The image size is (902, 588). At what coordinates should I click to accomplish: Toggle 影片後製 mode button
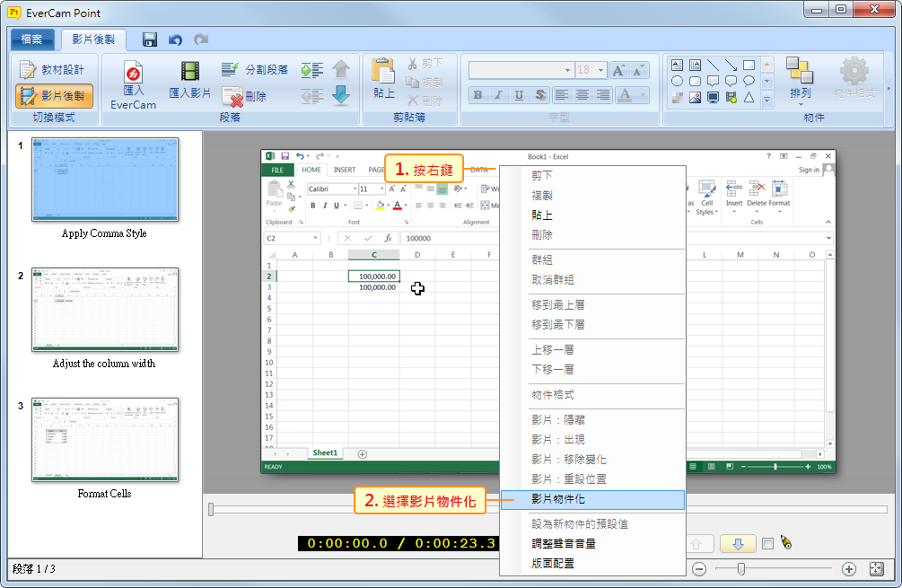click(x=54, y=96)
